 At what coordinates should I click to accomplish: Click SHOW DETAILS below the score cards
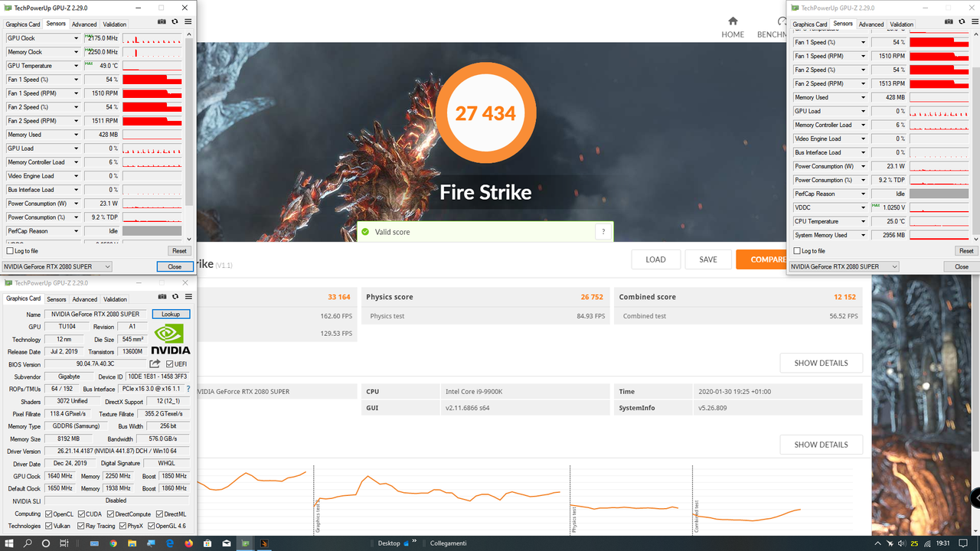pyautogui.click(x=821, y=363)
